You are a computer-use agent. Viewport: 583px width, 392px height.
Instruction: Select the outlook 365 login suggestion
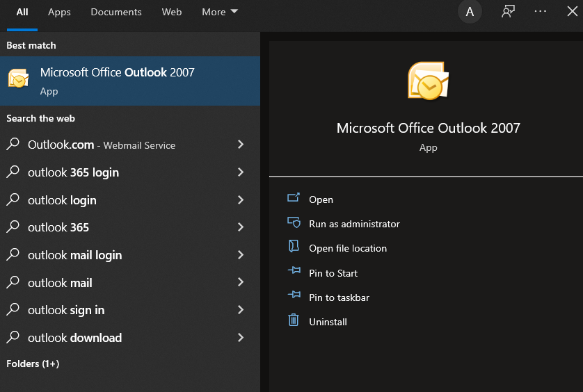[x=130, y=172]
